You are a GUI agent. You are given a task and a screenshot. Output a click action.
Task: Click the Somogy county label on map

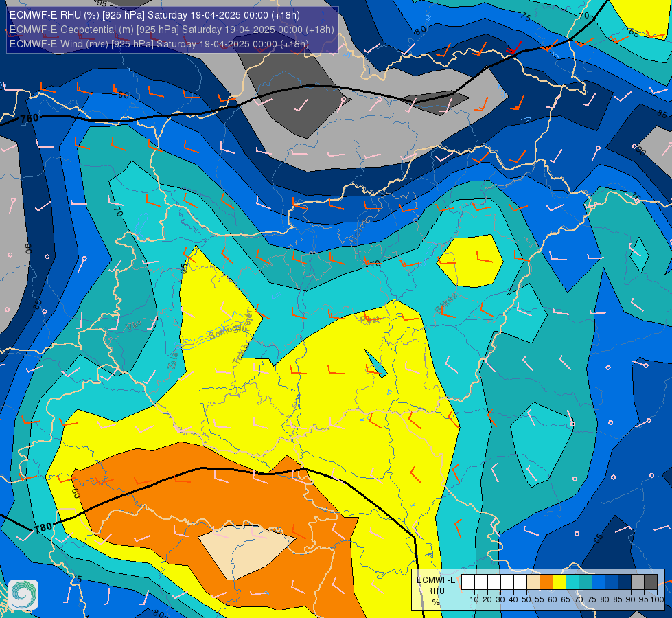point(224,332)
